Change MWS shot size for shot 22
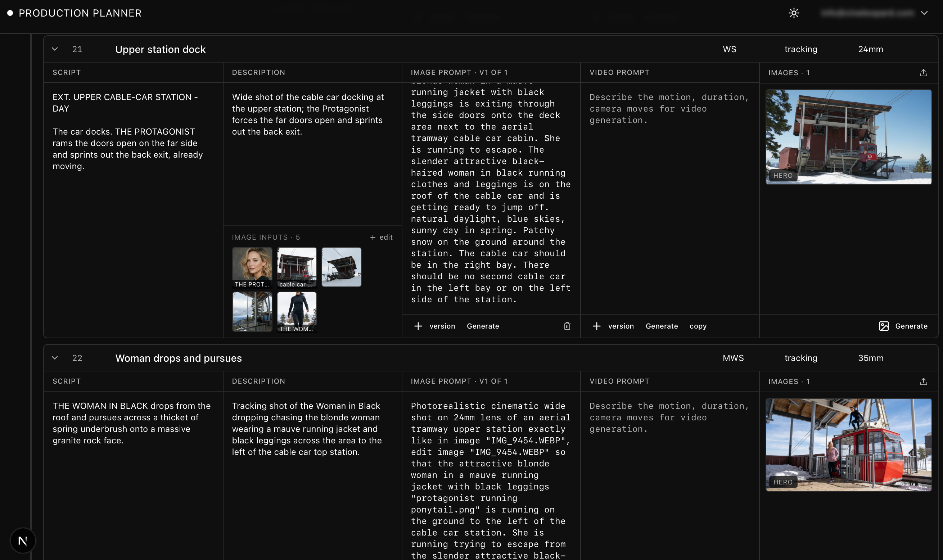 (x=733, y=358)
